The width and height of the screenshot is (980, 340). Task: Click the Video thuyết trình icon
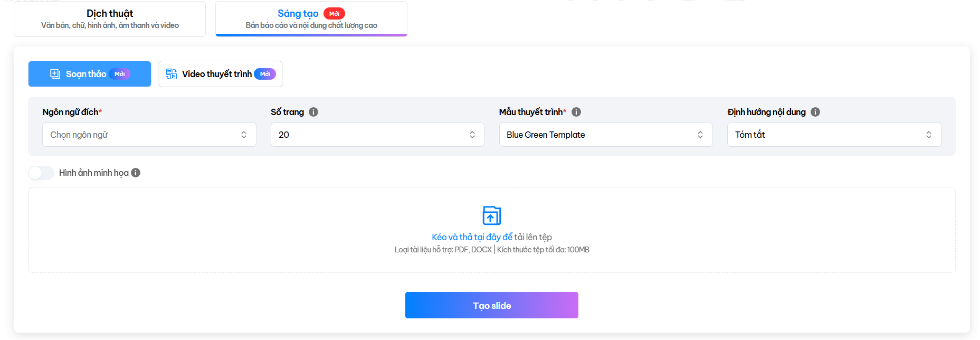[172, 74]
